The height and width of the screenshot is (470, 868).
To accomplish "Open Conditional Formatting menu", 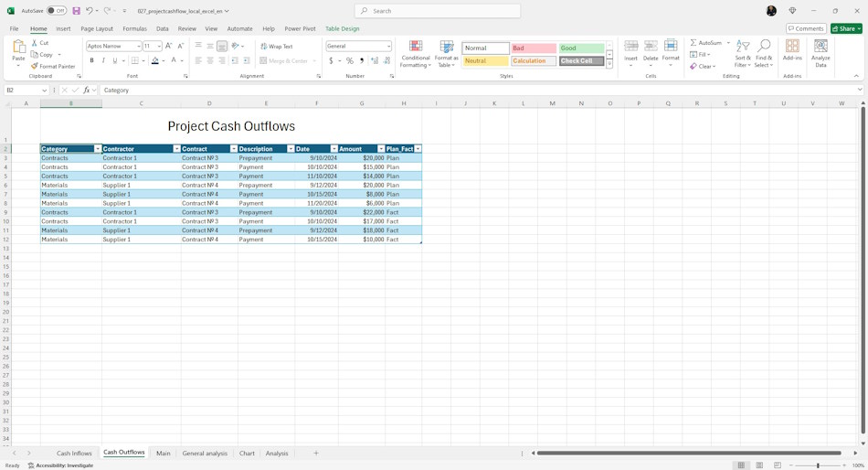I will (416, 54).
